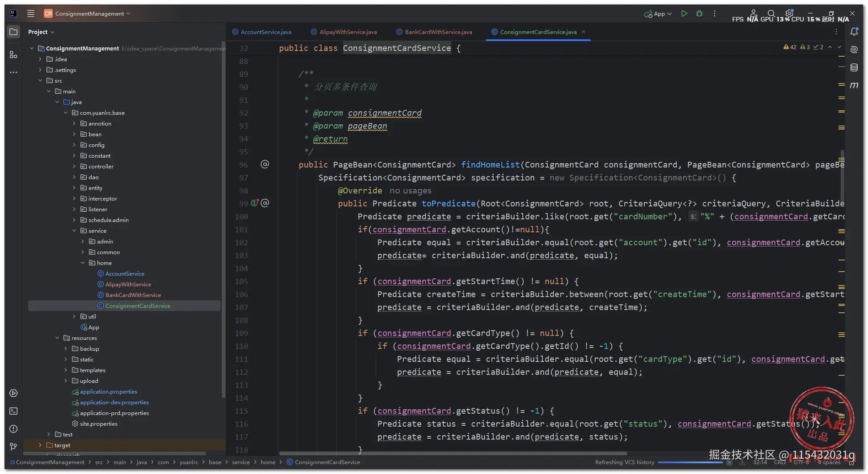Viewport: 868px width, 474px height.
Task: Click line number 105 in gutter
Action: [241, 281]
